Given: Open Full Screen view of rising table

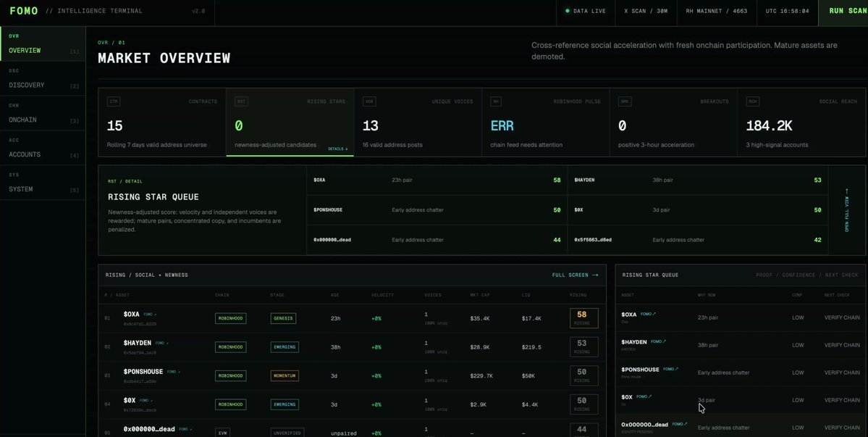Looking at the screenshot, I should (x=575, y=275).
